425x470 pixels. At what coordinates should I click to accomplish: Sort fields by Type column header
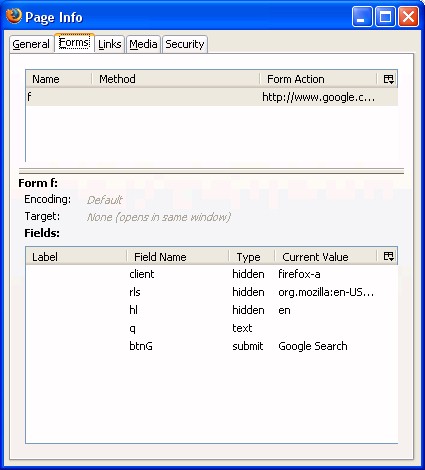[252, 257]
